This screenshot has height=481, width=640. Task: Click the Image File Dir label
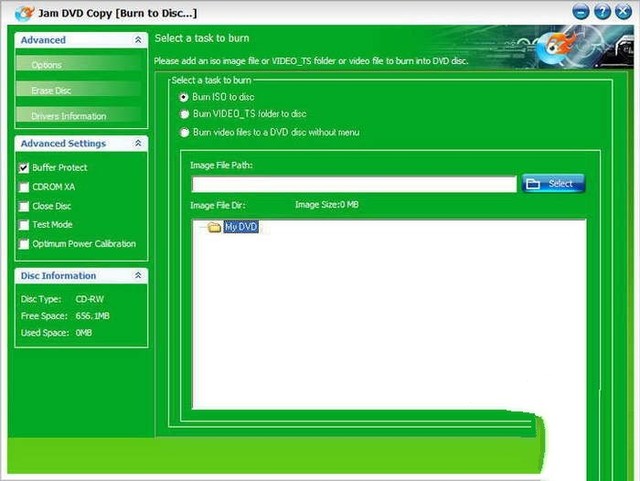[218, 205]
